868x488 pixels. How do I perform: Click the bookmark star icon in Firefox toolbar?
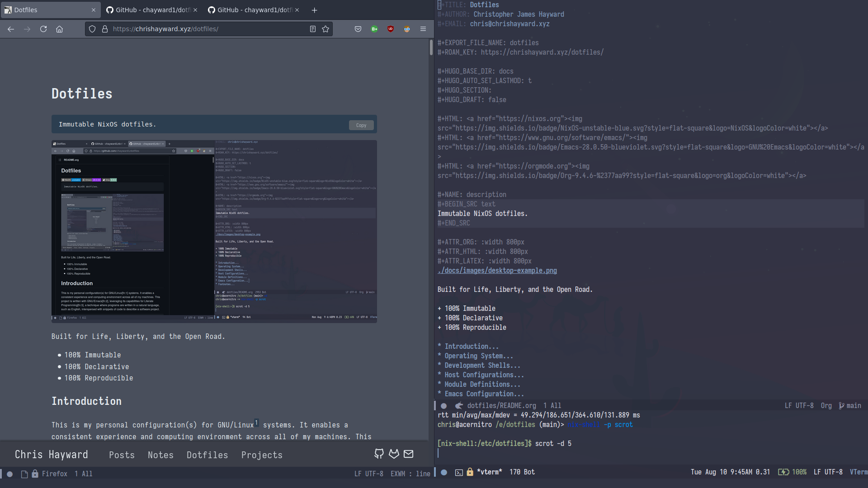(325, 28)
